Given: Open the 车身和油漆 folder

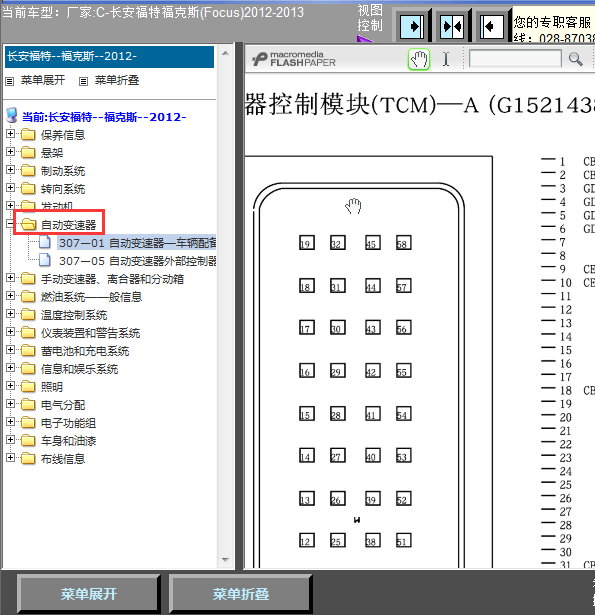Looking at the screenshot, I should click(68, 442).
